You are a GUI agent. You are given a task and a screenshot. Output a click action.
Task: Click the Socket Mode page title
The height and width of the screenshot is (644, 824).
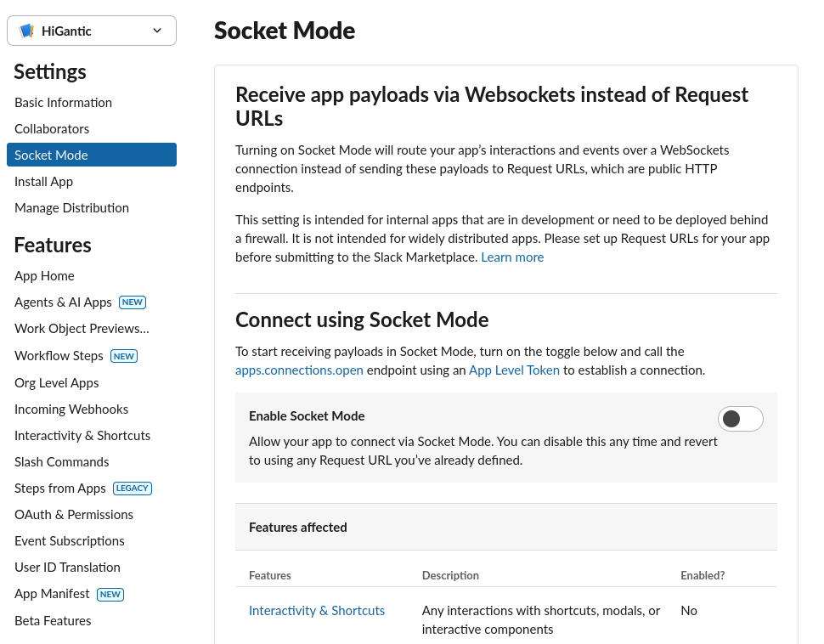pos(285,31)
